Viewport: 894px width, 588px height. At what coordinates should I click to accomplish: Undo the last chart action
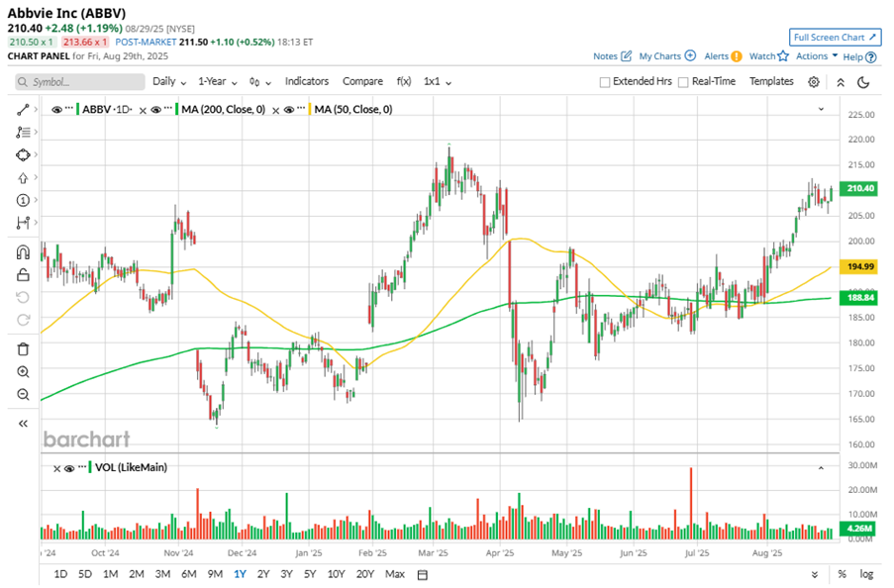pyautogui.click(x=23, y=297)
